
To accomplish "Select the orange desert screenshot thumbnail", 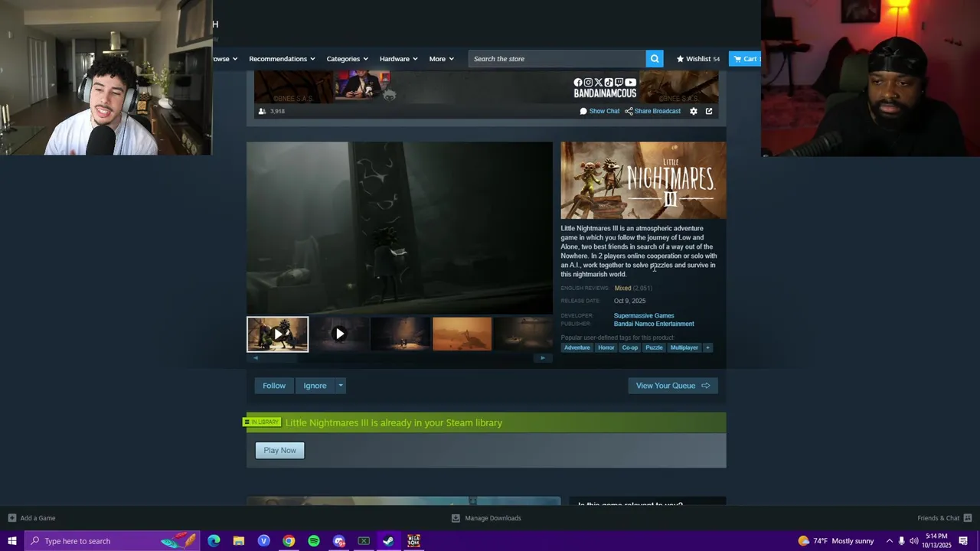I will [462, 334].
